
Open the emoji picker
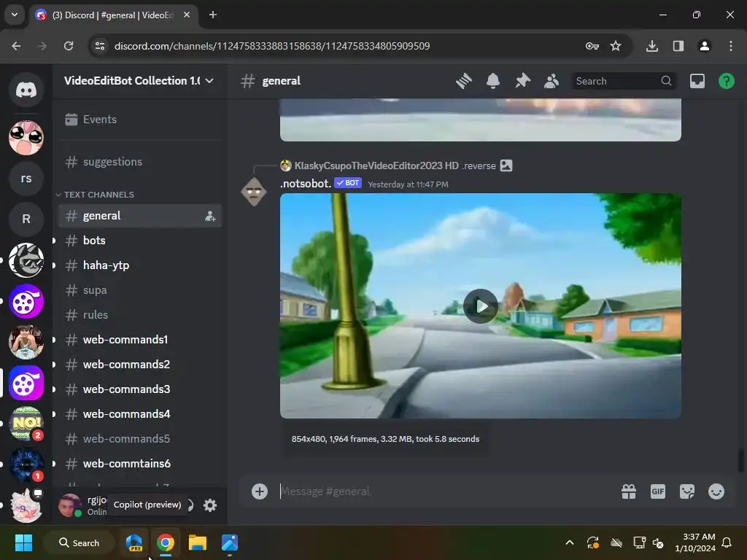coord(716,491)
